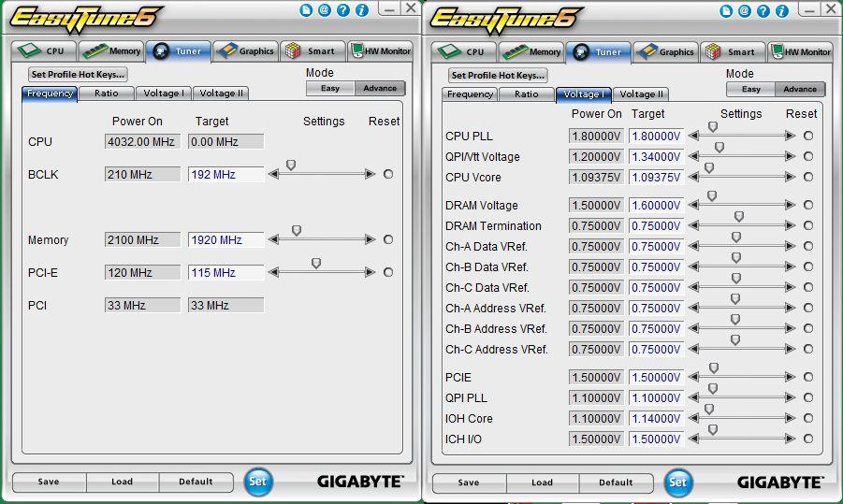Switch to Ratio sub-tab in left window
The image size is (843, 504).
107,94
